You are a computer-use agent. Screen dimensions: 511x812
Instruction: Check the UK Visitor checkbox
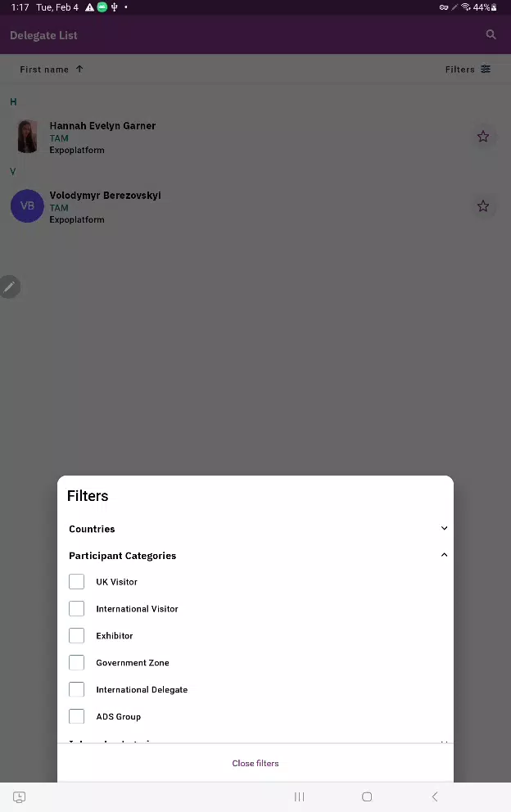pyautogui.click(x=77, y=581)
